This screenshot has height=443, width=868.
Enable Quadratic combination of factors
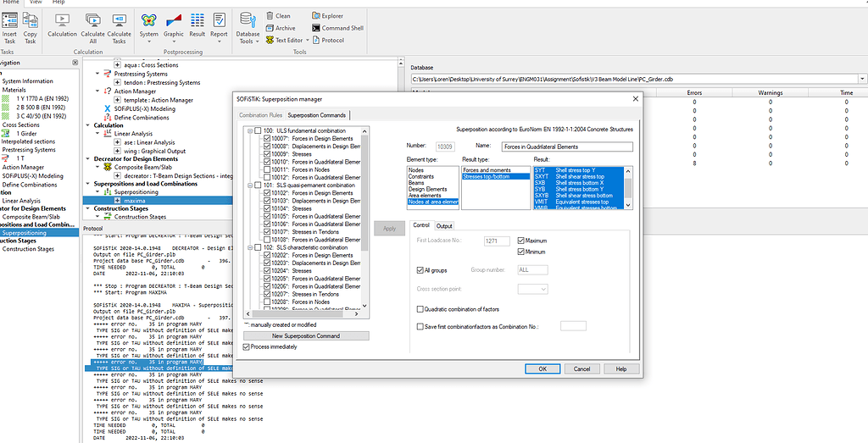click(421, 308)
